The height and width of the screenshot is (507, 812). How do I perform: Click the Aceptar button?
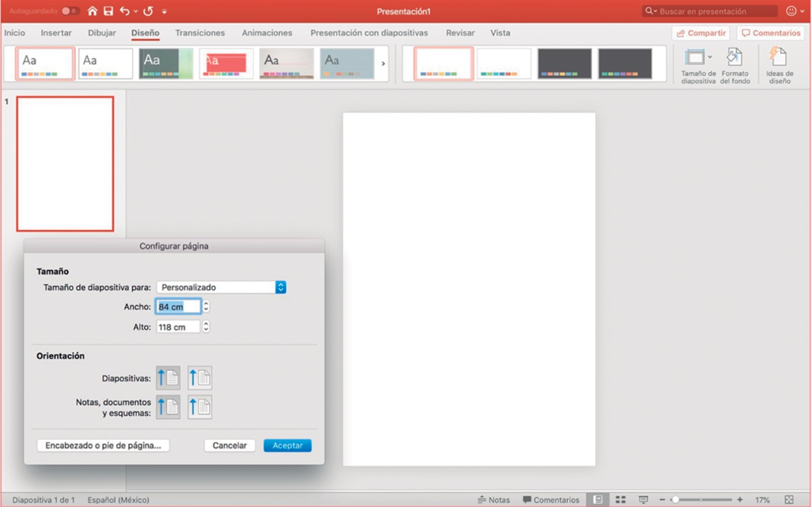tap(287, 445)
